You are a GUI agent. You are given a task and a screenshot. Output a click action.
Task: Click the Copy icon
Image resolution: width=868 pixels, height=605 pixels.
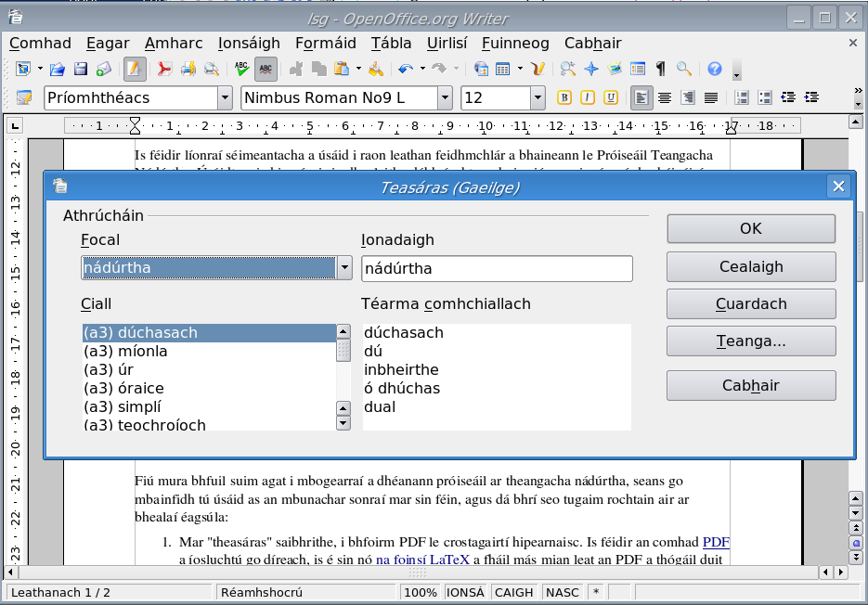(x=318, y=70)
